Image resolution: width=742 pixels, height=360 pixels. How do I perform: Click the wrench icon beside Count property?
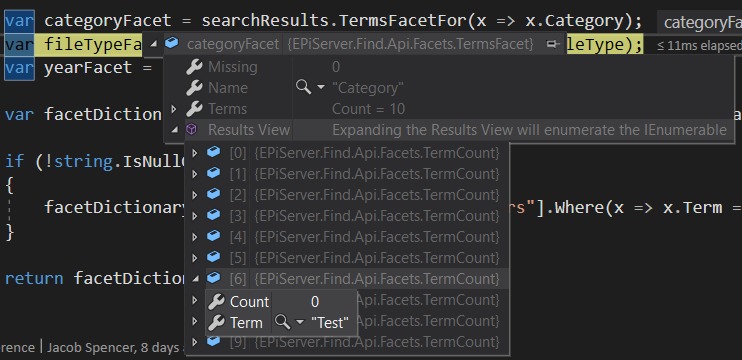216,301
